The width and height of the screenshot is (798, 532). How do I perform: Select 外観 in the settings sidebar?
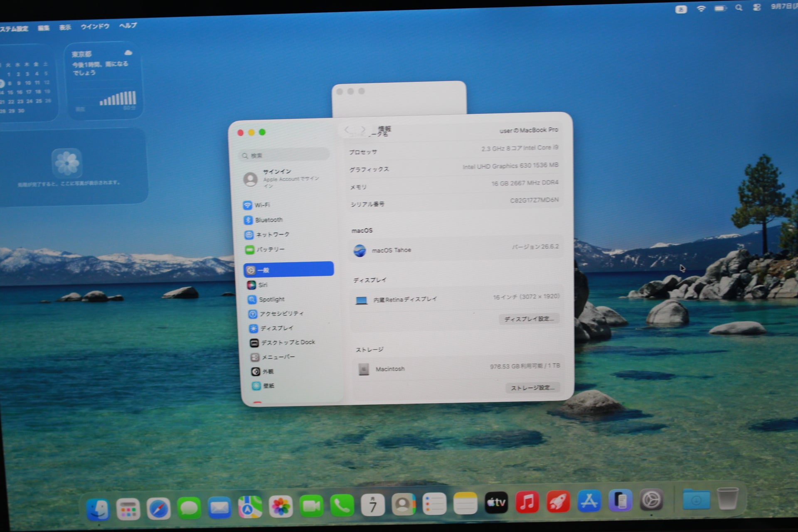point(262,371)
